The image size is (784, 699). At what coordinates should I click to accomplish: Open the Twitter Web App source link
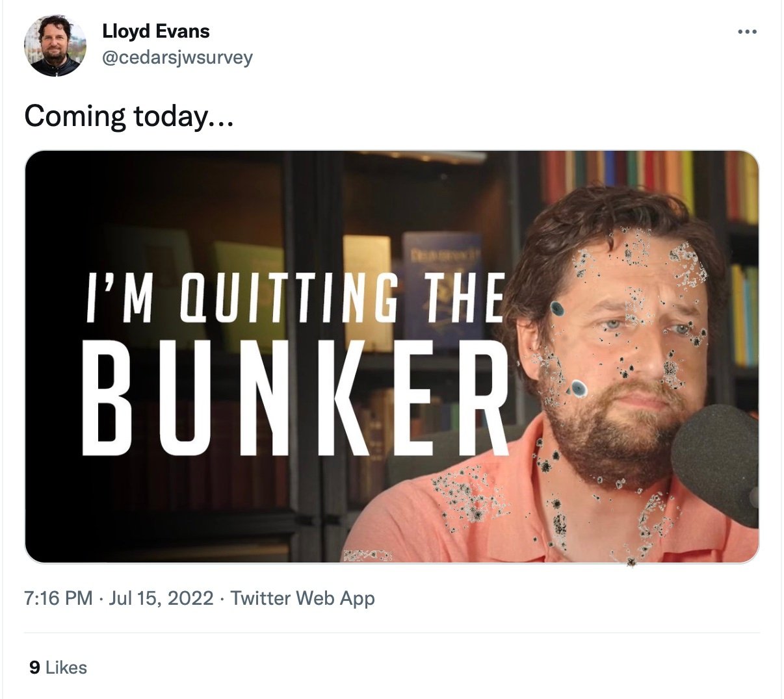tap(302, 598)
